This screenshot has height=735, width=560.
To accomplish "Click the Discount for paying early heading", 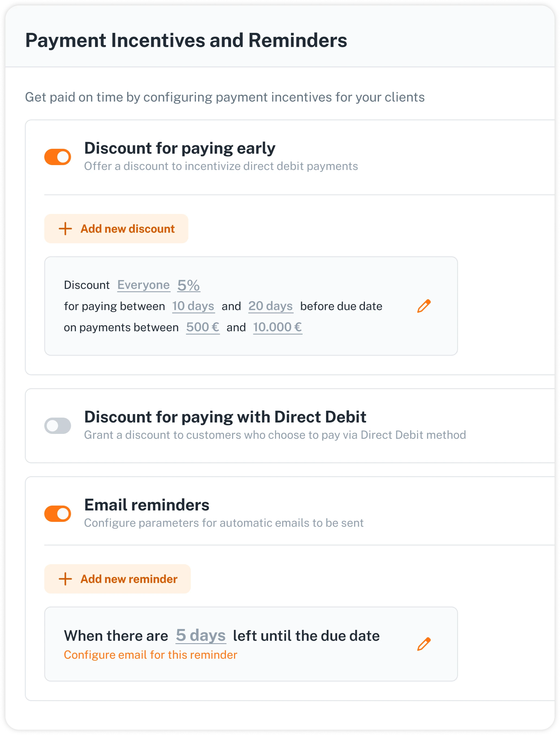I will 180,148.
